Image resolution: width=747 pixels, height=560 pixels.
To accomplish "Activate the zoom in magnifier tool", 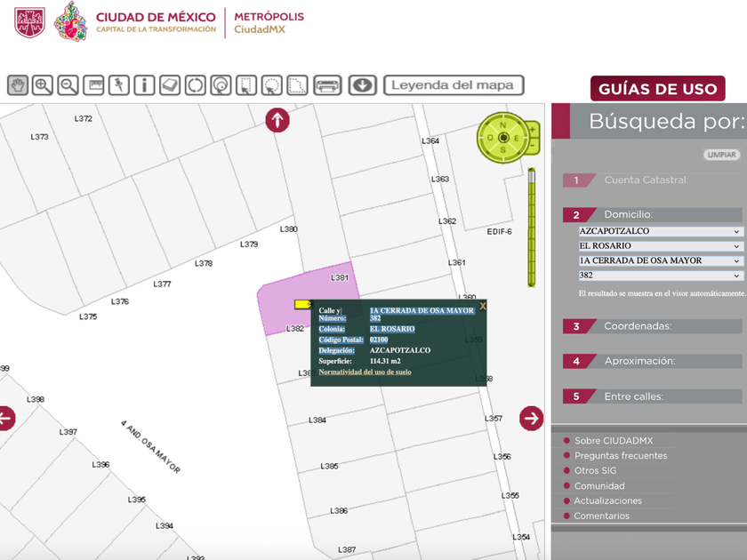I will [43, 85].
